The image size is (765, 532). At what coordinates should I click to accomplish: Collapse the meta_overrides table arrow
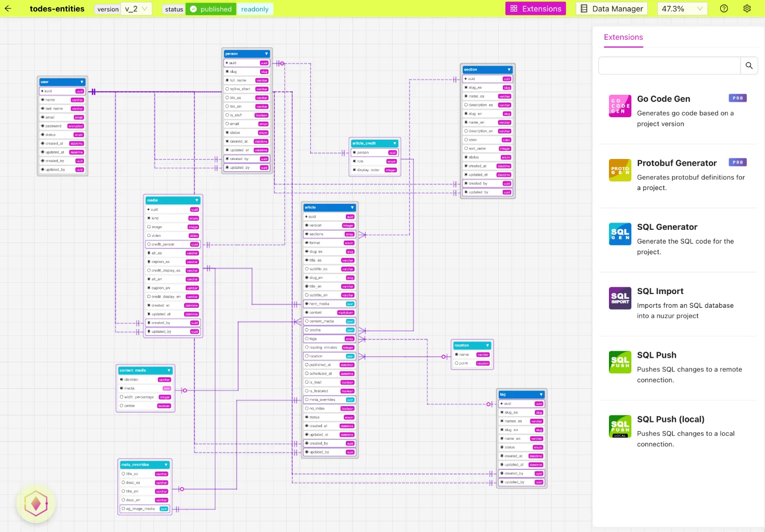point(166,465)
